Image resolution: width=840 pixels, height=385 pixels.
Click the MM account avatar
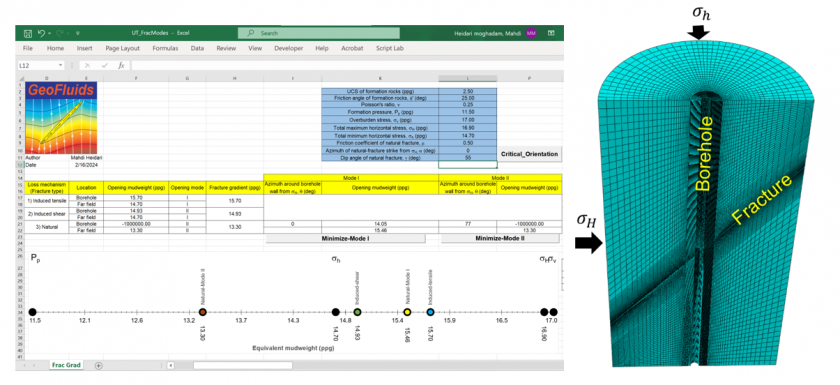(x=531, y=33)
